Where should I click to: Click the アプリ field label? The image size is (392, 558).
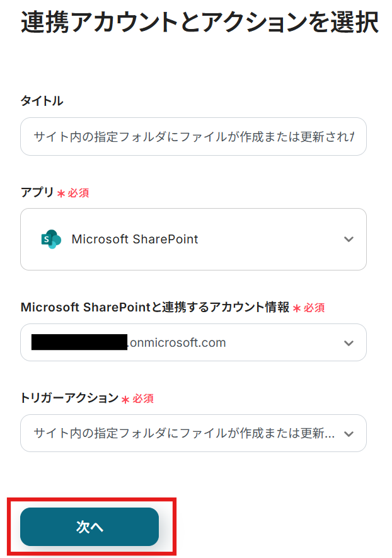[x=37, y=193]
